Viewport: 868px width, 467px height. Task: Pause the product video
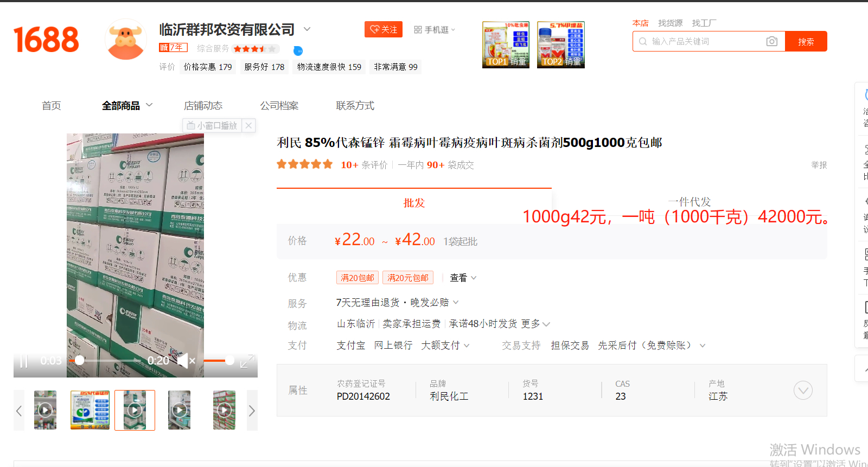[23, 361]
